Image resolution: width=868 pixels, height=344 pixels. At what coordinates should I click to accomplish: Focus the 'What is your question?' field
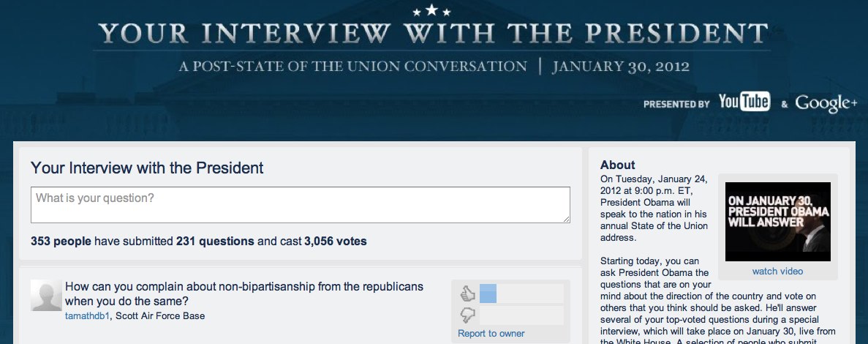[300, 205]
